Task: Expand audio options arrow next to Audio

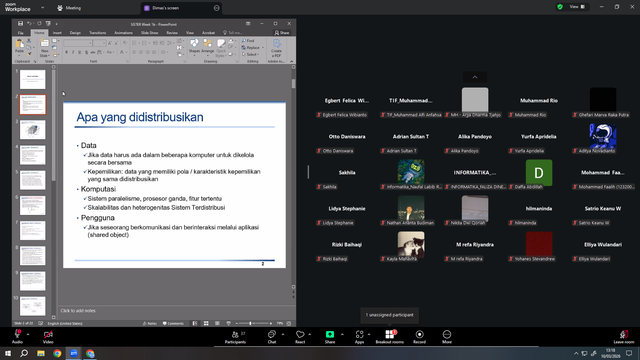Action: click(x=28, y=334)
